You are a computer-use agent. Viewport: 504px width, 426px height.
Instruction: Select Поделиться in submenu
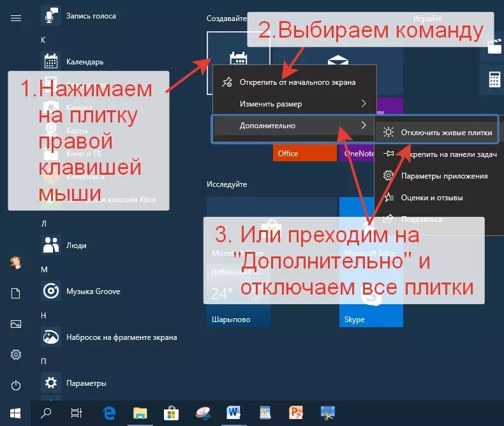pos(439,219)
